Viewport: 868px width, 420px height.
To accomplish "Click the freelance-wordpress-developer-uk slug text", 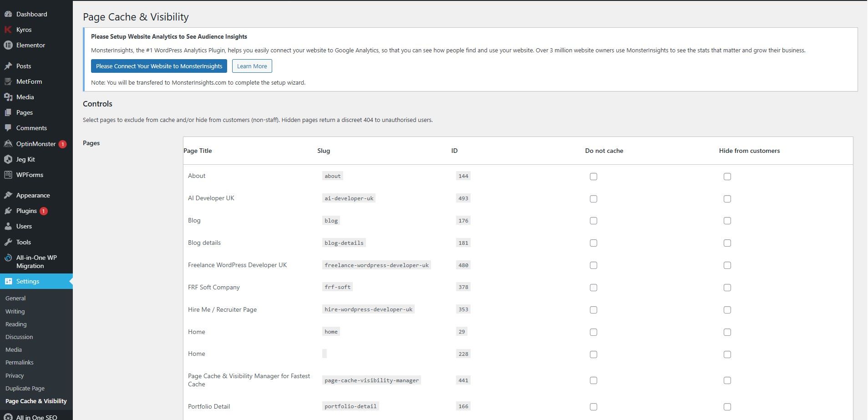I will pos(376,265).
